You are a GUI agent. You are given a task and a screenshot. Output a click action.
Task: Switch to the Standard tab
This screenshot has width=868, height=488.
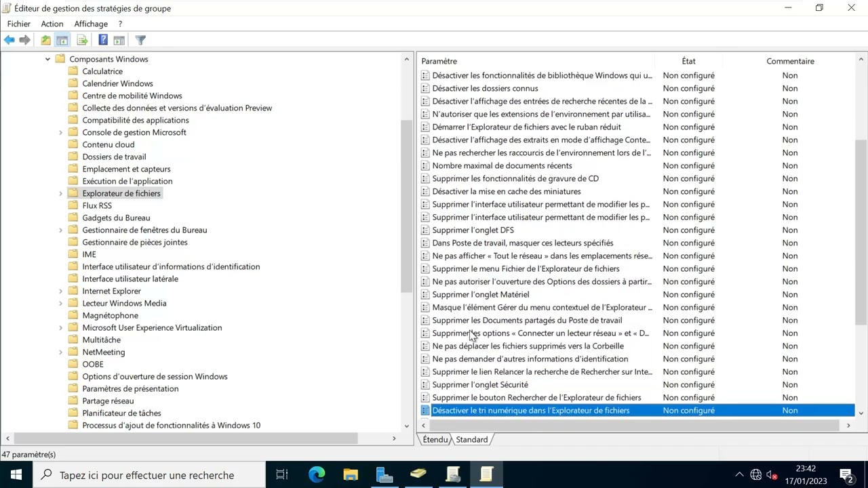[472, 439]
